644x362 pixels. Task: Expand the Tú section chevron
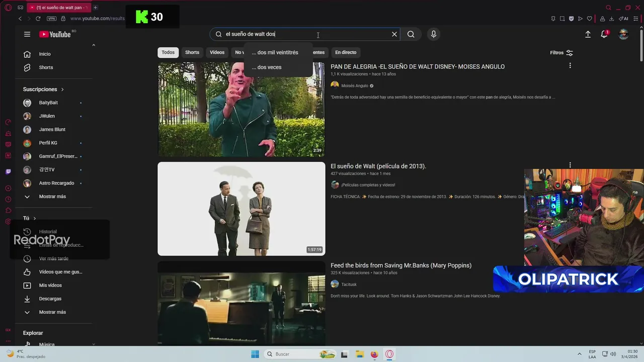[x=34, y=218]
